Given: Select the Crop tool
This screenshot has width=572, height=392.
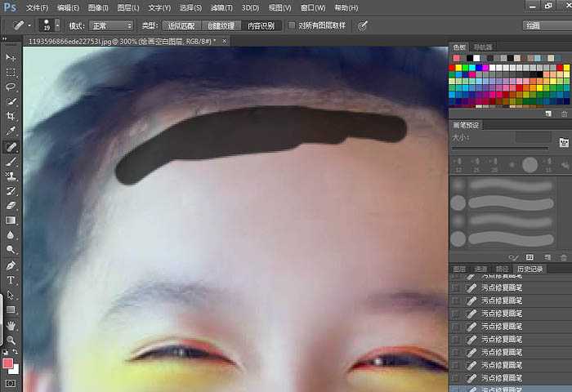Looking at the screenshot, I should tap(11, 116).
